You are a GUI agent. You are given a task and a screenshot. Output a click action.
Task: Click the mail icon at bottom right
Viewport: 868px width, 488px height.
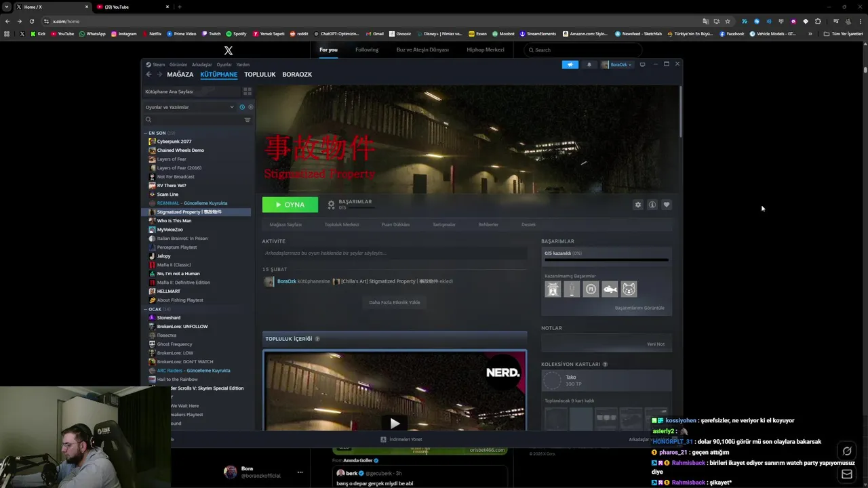click(x=846, y=474)
